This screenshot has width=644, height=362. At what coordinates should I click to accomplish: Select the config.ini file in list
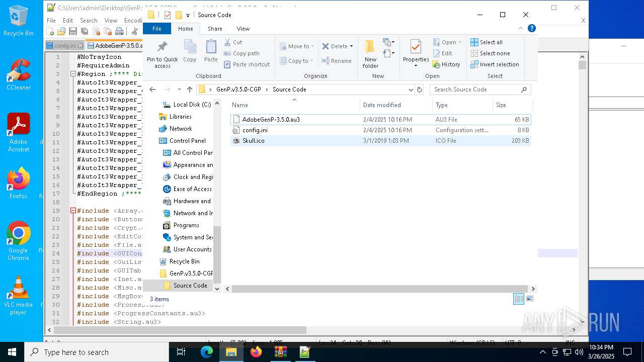(381, 130)
